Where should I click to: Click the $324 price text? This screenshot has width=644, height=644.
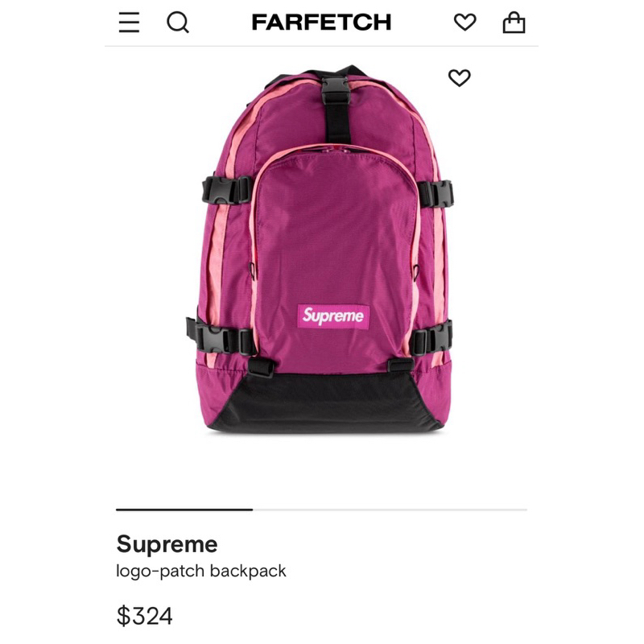pyautogui.click(x=145, y=616)
